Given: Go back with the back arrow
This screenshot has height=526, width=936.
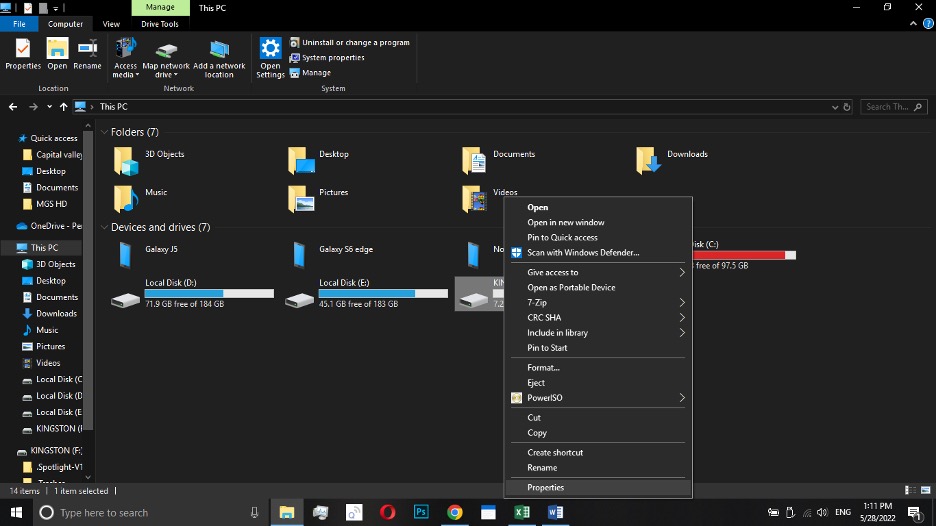Looking at the screenshot, I should (13, 107).
